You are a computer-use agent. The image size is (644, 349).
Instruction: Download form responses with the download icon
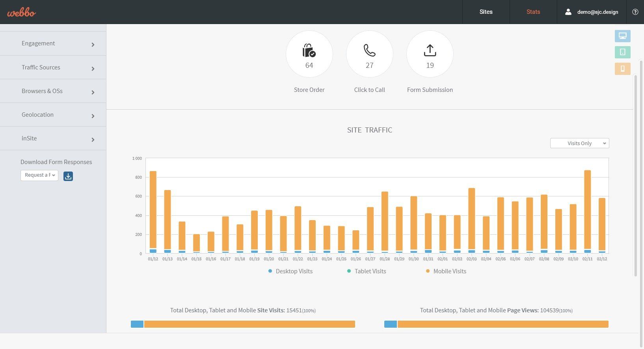click(x=68, y=176)
